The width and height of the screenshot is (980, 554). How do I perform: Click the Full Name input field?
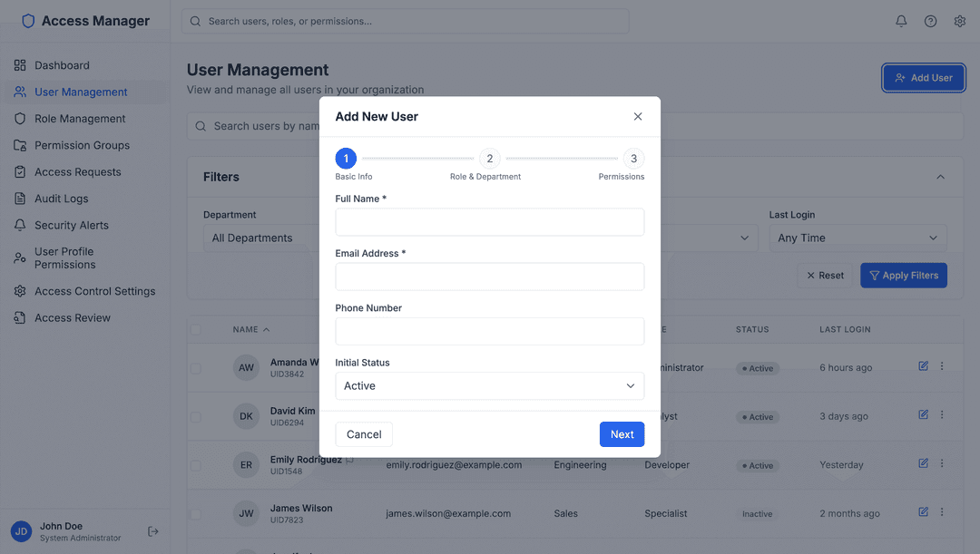(489, 221)
